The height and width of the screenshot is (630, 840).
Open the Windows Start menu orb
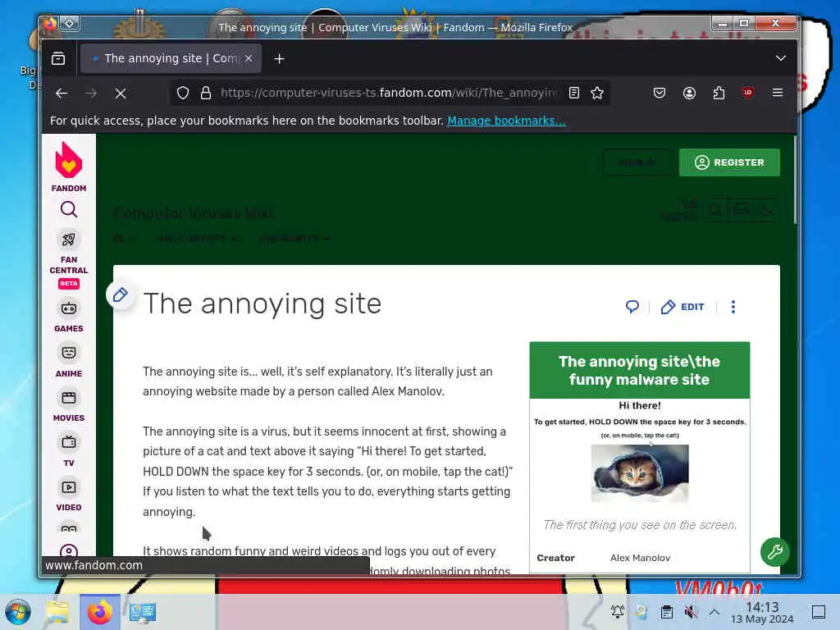[x=18, y=612]
